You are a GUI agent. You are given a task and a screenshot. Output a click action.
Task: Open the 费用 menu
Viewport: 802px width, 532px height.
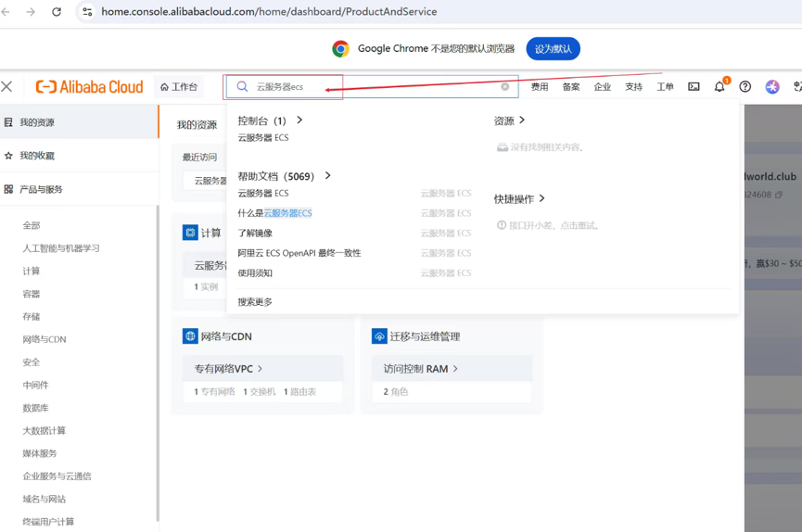click(539, 86)
